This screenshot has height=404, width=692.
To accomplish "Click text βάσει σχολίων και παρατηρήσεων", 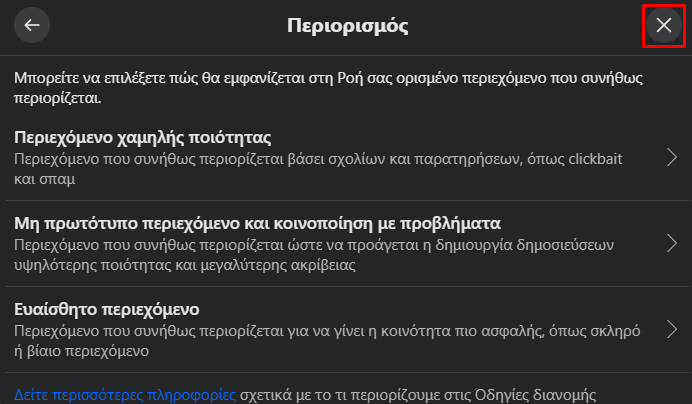I will 405,159.
